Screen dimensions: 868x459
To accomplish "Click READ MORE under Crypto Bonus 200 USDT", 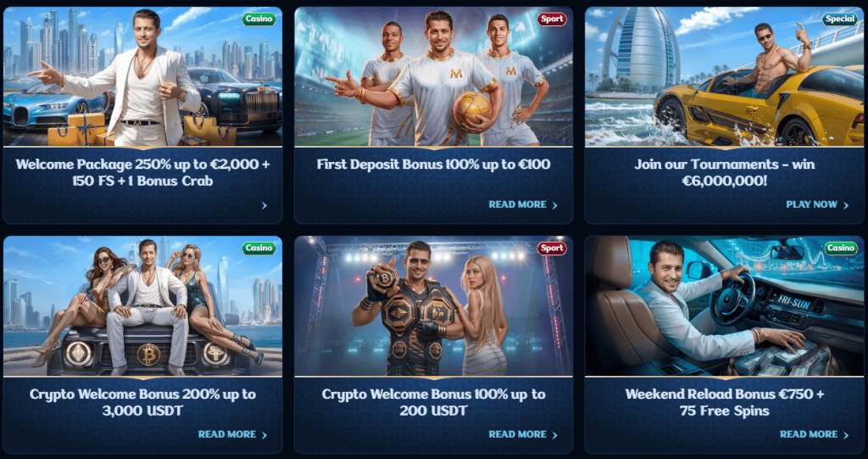I will 523,434.
